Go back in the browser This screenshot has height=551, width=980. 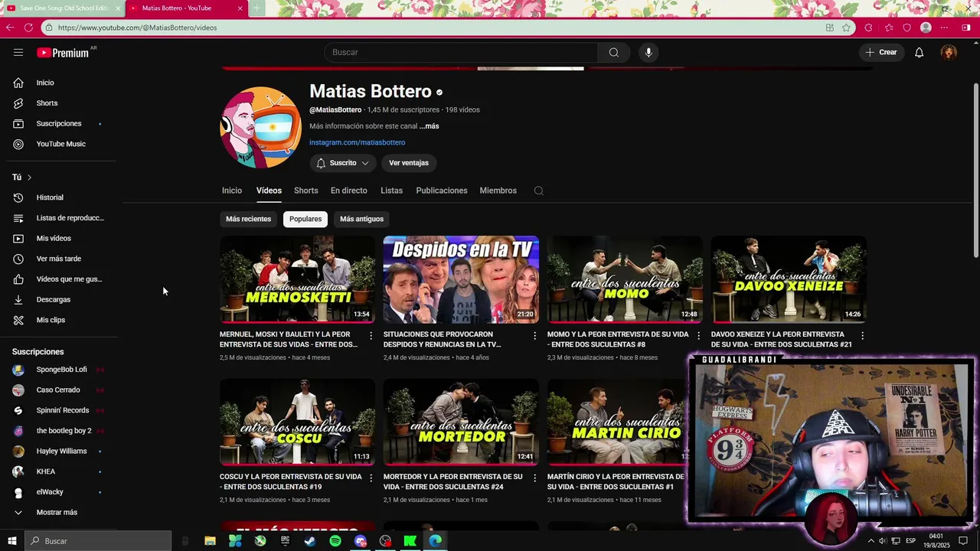click(10, 28)
